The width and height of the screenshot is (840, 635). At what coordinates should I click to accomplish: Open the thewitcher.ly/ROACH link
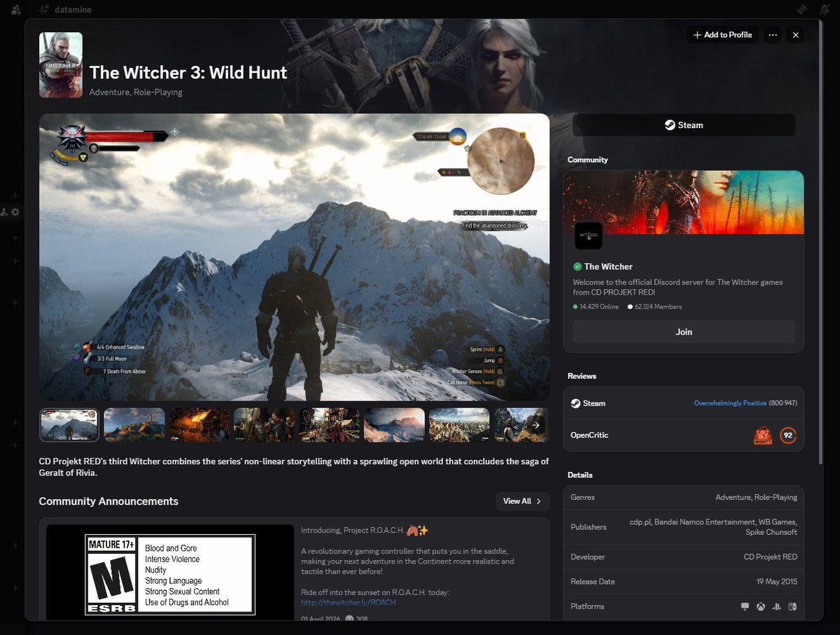pyautogui.click(x=347, y=602)
